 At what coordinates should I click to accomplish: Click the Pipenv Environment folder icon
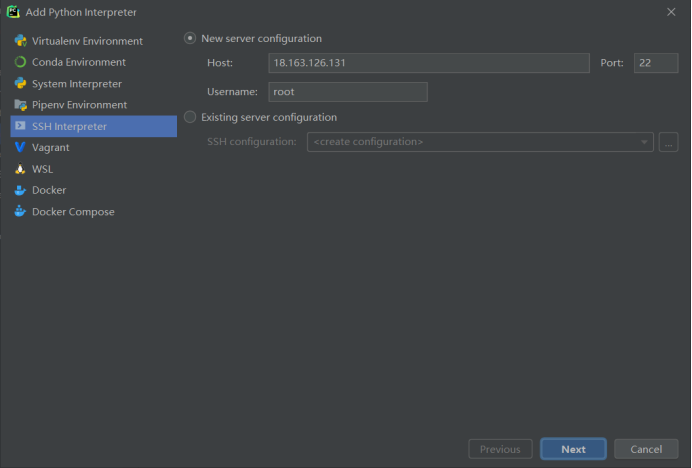[x=20, y=105]
